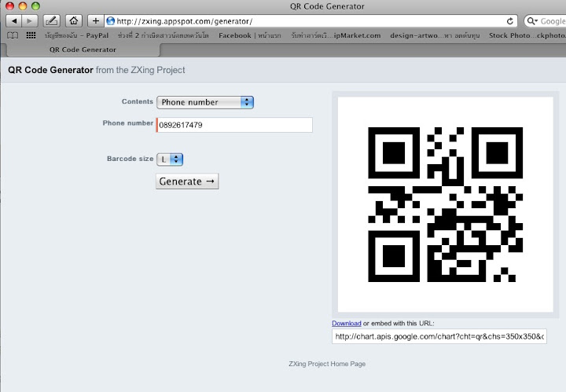Click the yellow minimize window button
The height and width of the screenshot is (392, 566).
(x=22, y=5)
